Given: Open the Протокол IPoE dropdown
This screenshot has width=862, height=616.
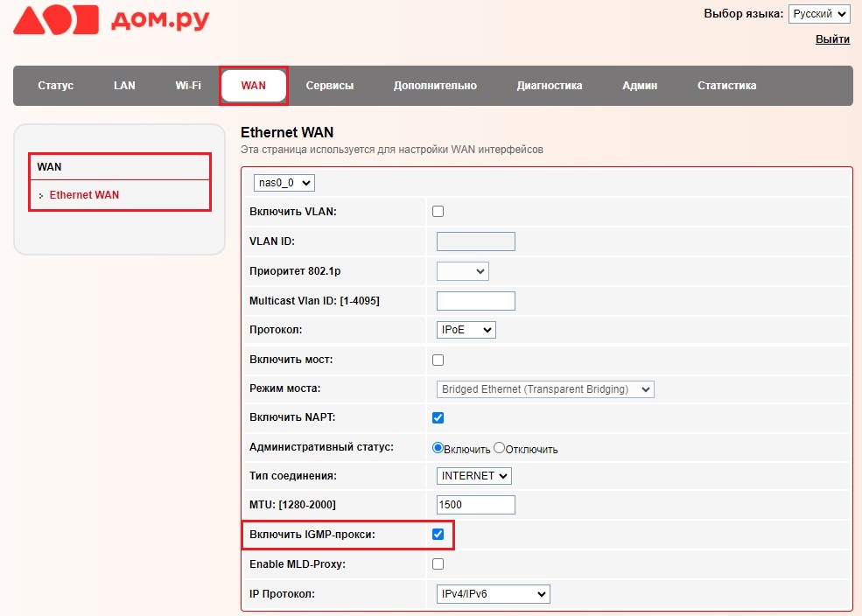Looking at the screenshot, I should tap(466, 330).
